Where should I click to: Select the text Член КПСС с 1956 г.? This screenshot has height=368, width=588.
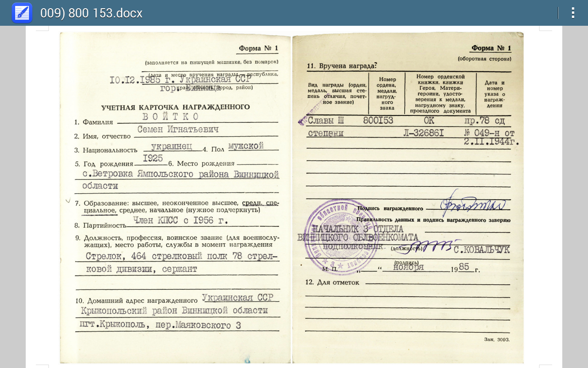[181, 220]
